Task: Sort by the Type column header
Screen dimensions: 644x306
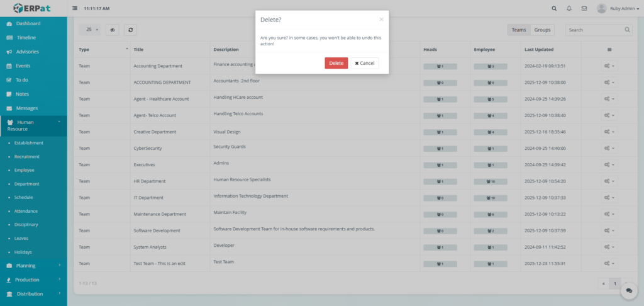Action: tap(103, 49)
